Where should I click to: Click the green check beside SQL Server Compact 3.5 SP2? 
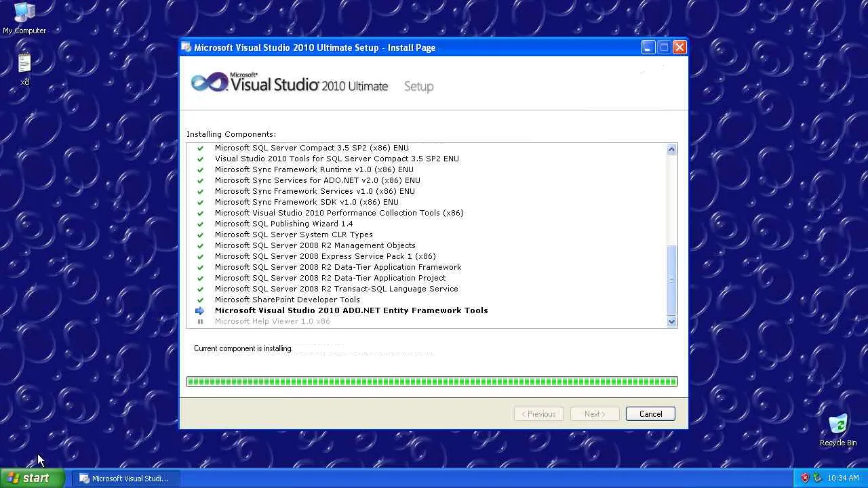click(200, 148)
